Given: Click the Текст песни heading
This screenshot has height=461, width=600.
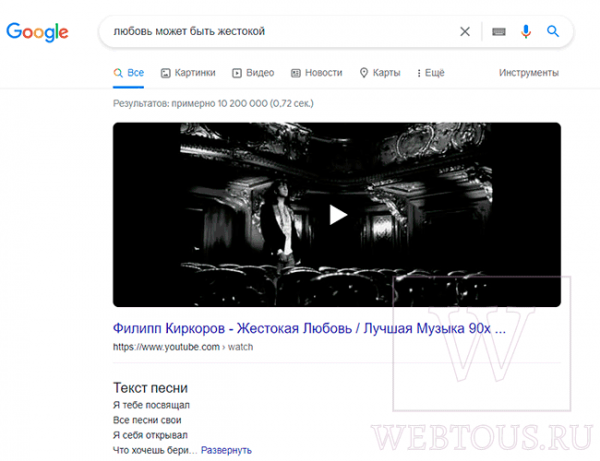Looking at the screenshot, I should pyautogui.click(x=150, y=388).
